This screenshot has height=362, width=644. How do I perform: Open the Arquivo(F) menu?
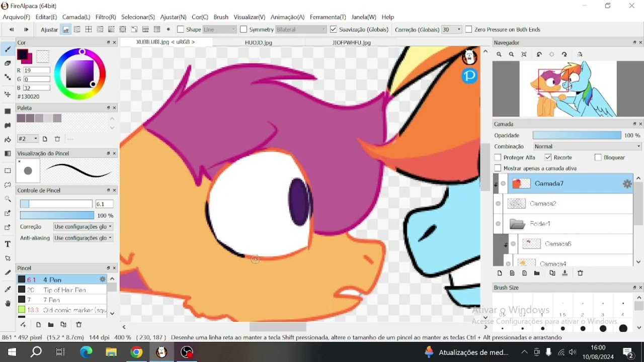pos(16,17)
